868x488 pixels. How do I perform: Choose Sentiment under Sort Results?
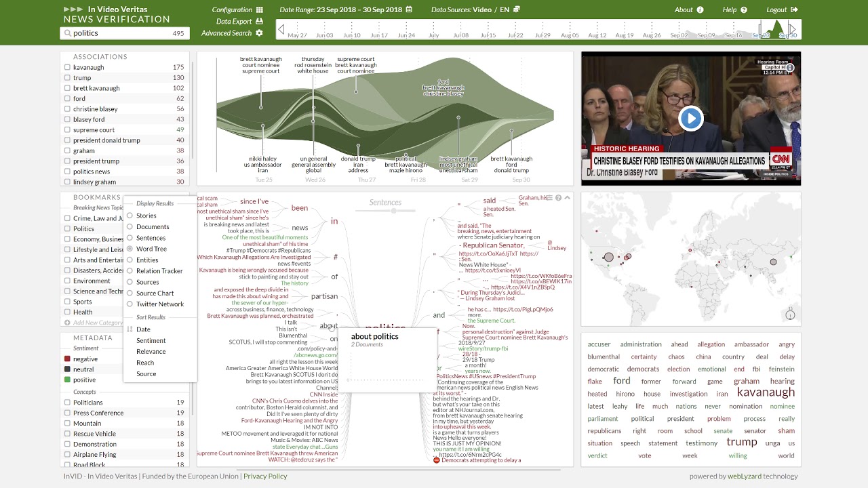(151, 340)
